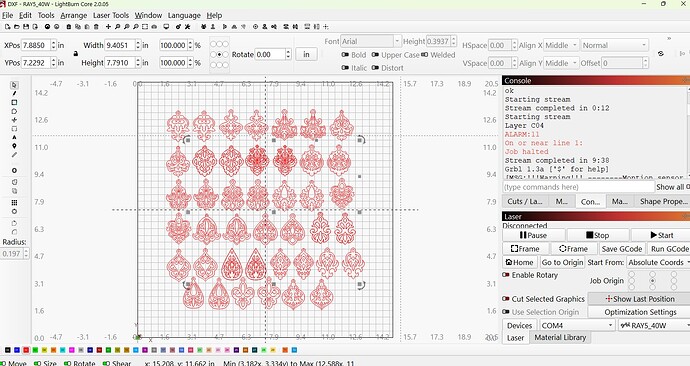Open the Laser Tools menu
The height and width of the screenshot is (366, 690).
[x=111, y=15]
